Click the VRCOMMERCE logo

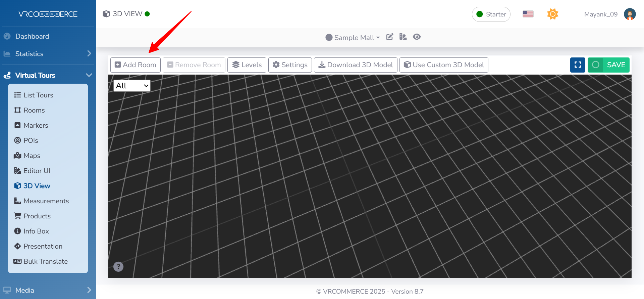48,14
